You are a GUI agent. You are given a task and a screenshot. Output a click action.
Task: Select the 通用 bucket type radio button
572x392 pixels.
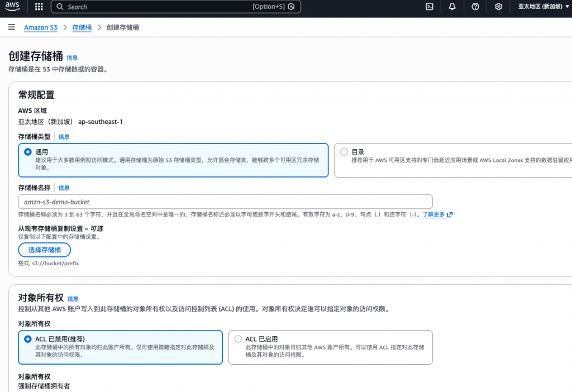point(28,151)
